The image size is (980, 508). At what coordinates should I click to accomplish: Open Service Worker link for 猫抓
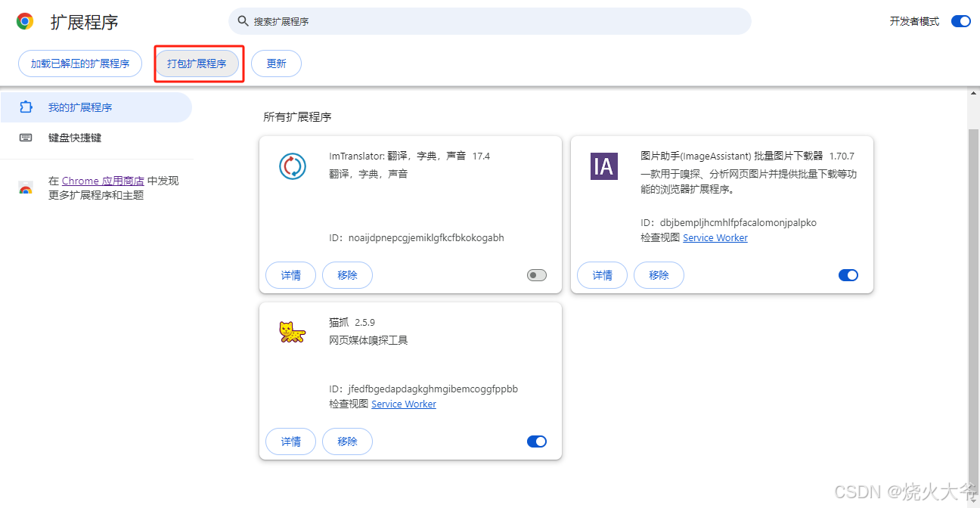(x=404, y=404)
